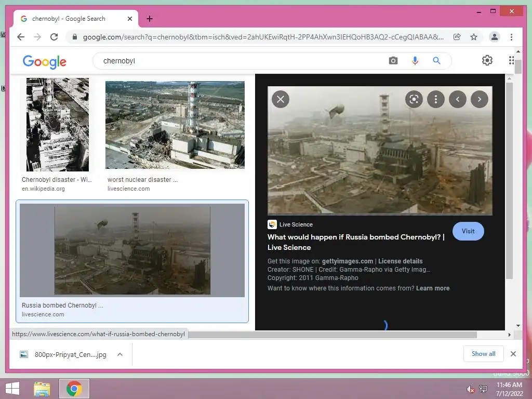Click the Chrome taskbar icon
532x399 pixels.
click(74, 389)
